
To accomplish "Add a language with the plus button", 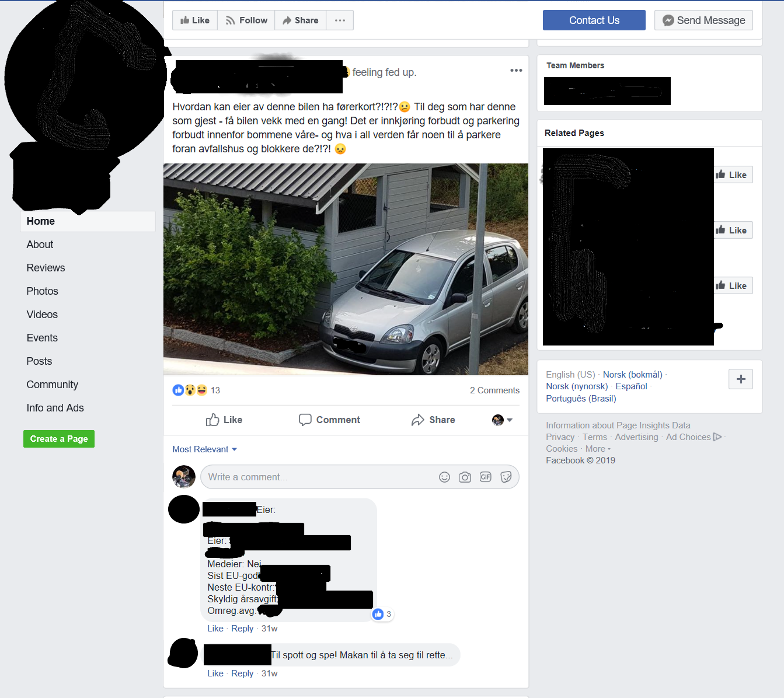I will 741,379.
